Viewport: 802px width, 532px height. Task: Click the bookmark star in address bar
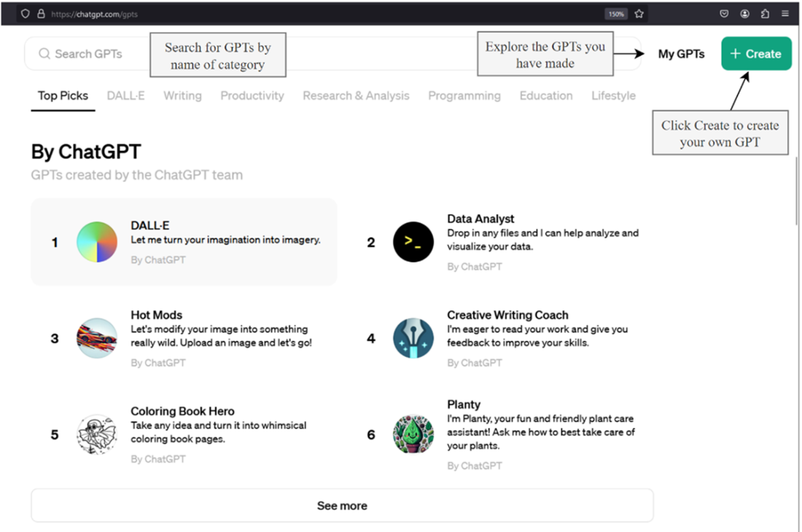pyautogui.click(x=639, y=14)
